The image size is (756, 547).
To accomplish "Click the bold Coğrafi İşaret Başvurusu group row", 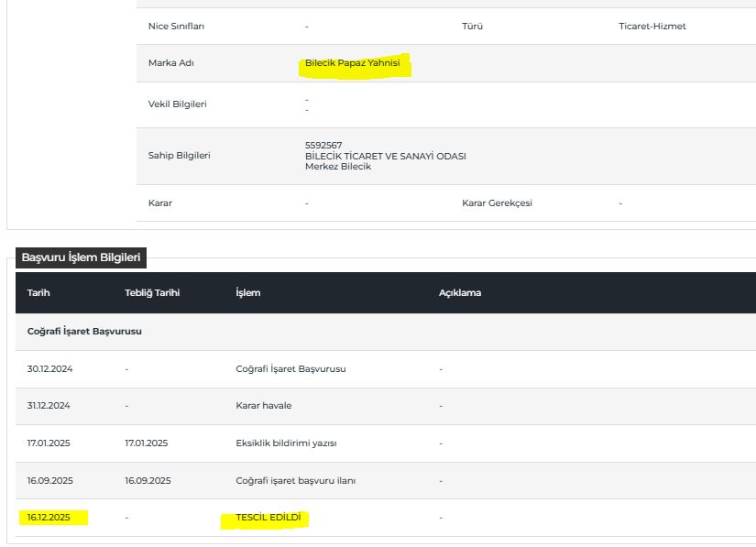I will 84,332.
